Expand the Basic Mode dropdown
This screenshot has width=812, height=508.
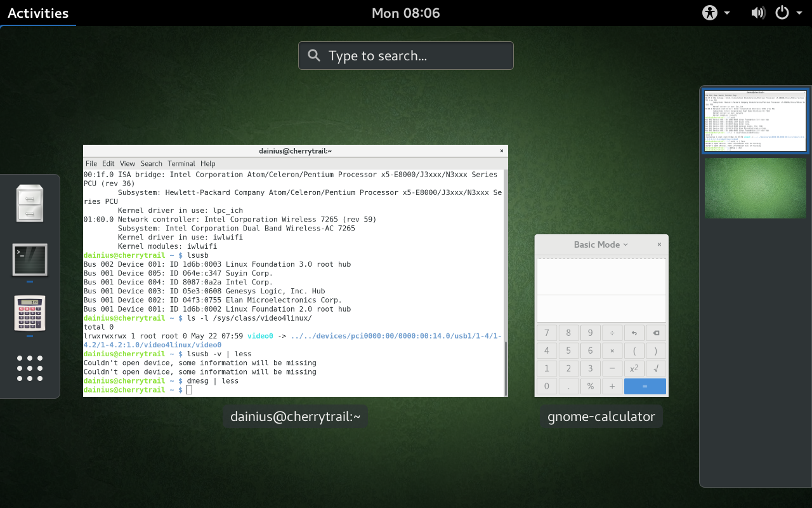pos(600,244)
